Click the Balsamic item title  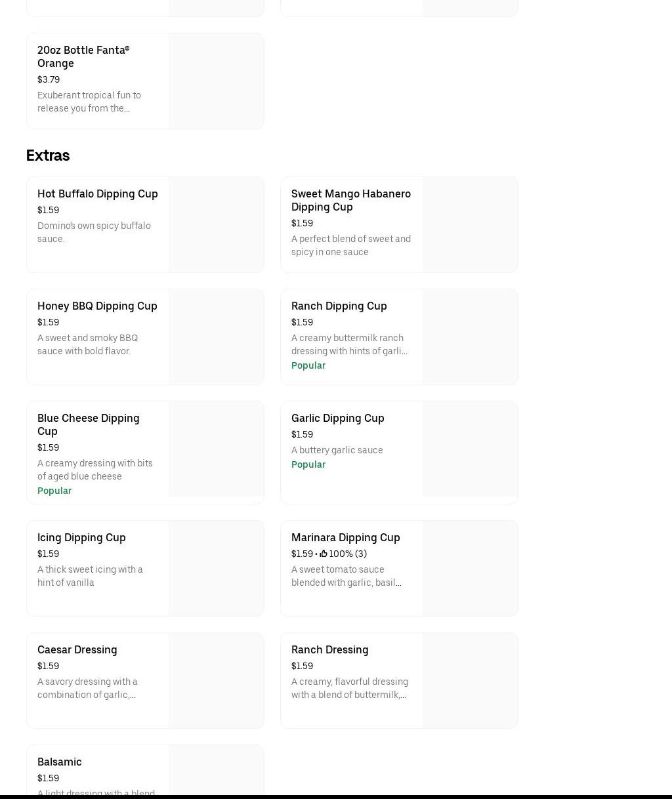point(59,762)
